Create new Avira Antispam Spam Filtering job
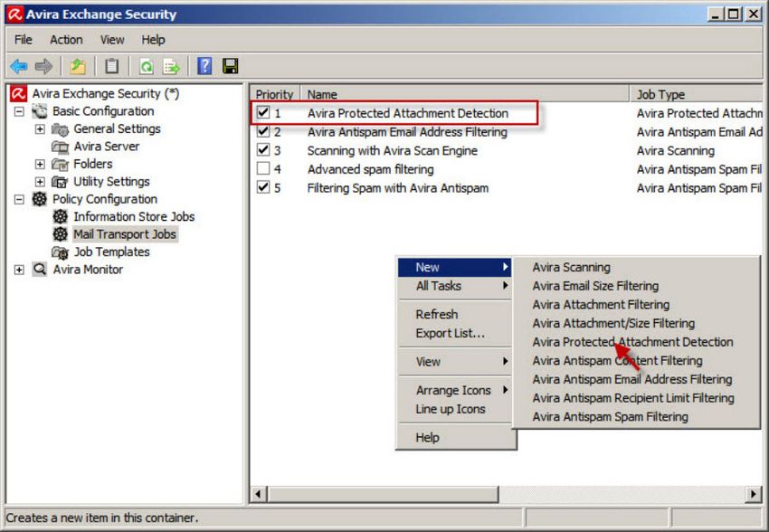Image resolution: width=769 pixels, height=532 pixels. tap(636, 416)
